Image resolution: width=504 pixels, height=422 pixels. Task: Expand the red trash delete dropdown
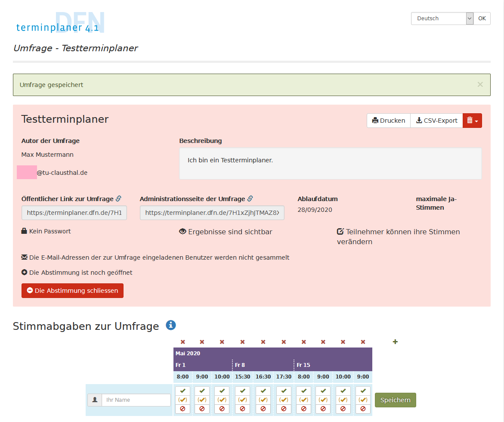click(472, 121)
